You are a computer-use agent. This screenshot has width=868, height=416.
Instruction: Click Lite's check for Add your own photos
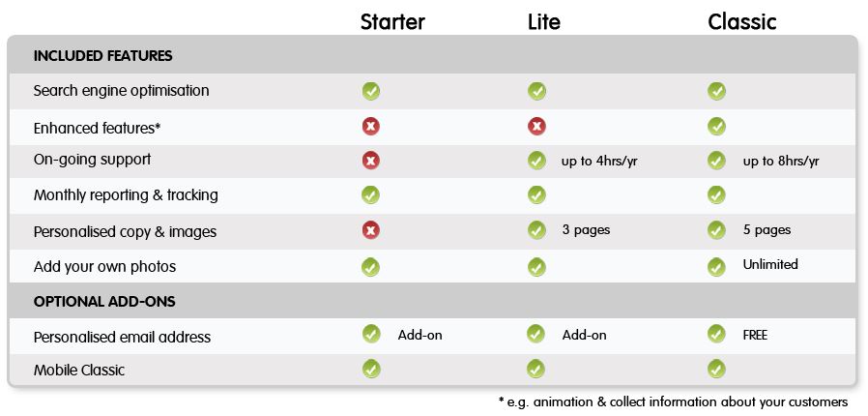(536, 267)
